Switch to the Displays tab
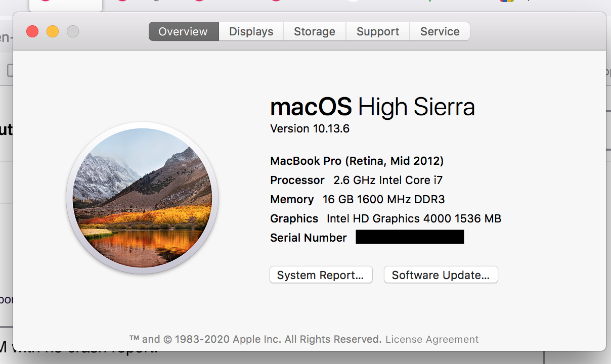Screen dimensions: 611x364 [251, 31]
